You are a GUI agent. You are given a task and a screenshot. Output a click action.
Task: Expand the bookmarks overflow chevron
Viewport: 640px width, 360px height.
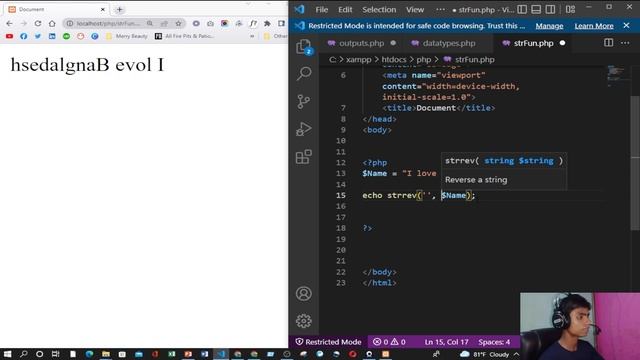pyautogui.click(x=252, y=36)
